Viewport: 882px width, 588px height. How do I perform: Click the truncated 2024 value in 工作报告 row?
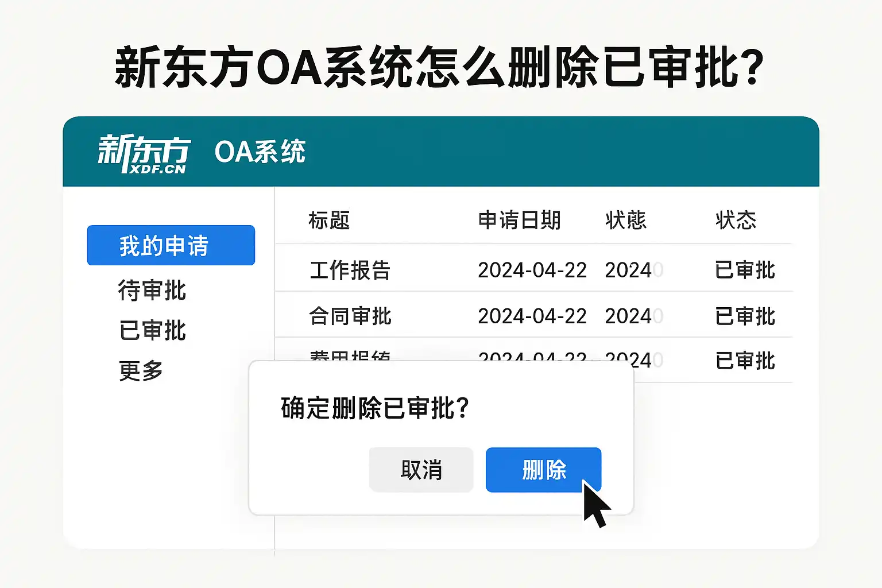634,270
